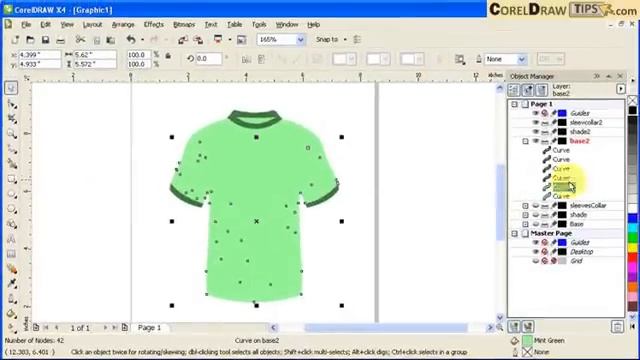Select the shade2 layer name
The image size is (640, 360).
pos(580,131)
